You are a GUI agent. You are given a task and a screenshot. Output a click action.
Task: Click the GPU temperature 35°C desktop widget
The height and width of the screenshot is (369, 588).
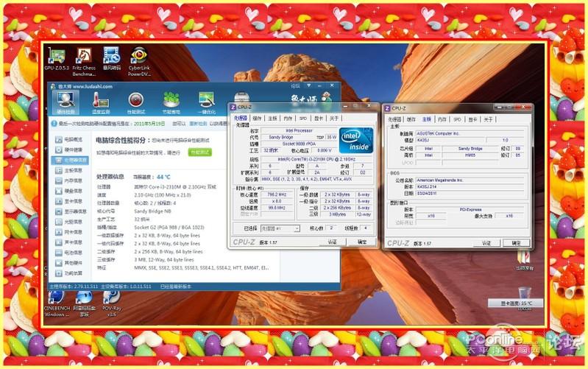(x=516, y=303)
